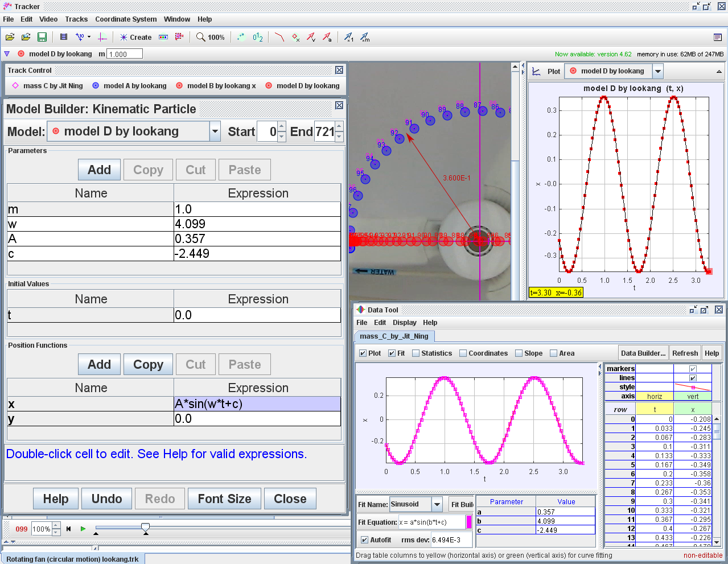Open a Tracker video file
Image resolution: width=728 pixels, height=564 pixels.
10,36
